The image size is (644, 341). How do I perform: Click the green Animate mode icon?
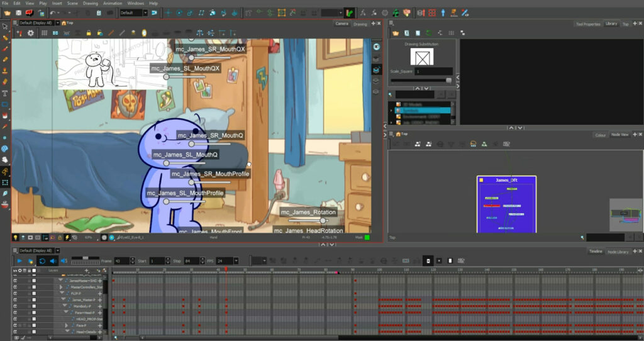pyautogui.click(x=349, y=13)
